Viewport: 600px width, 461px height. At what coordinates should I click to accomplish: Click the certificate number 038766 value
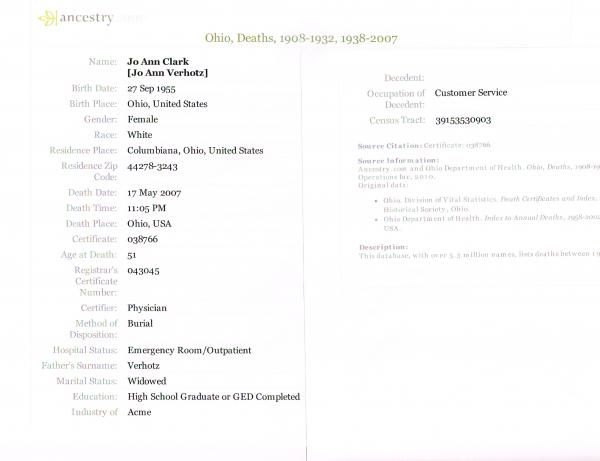point(145,239)
